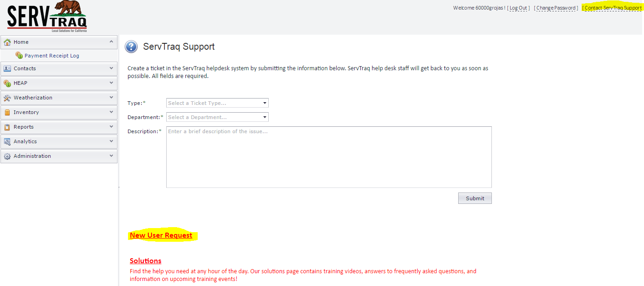Open the HEAP menu item
Image resolution: width=644 pixels, height=286 pixels.
59,83
